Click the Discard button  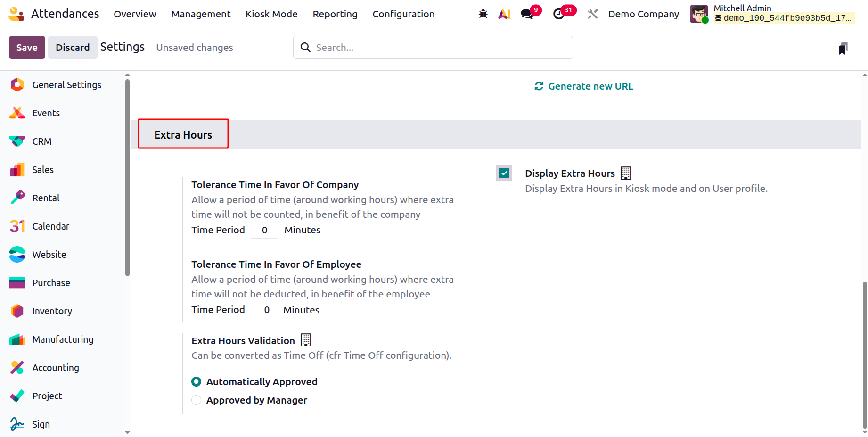click(x=73, y=48)
